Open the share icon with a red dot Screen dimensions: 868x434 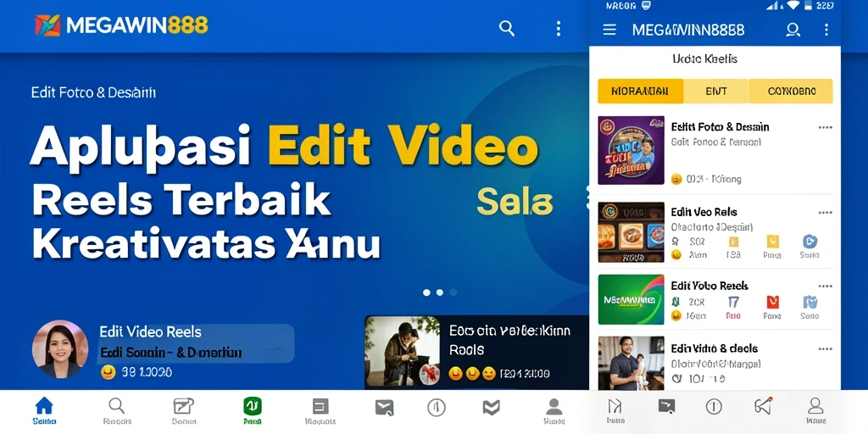click(763, 406)
